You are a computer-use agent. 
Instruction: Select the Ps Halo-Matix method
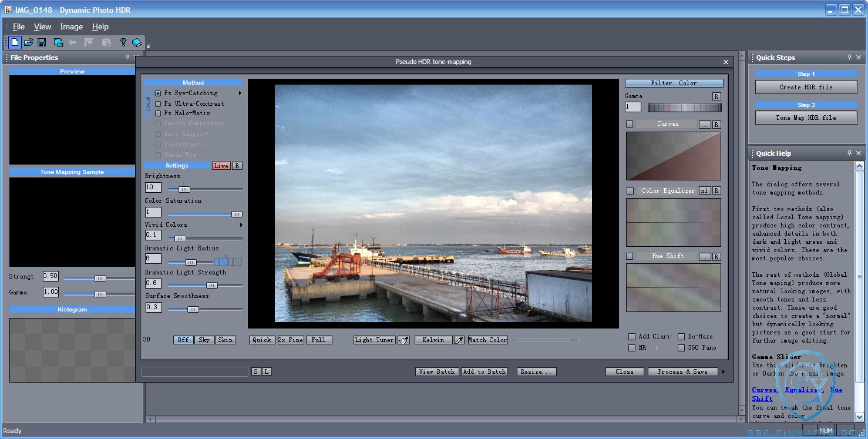tap(158, 113)
